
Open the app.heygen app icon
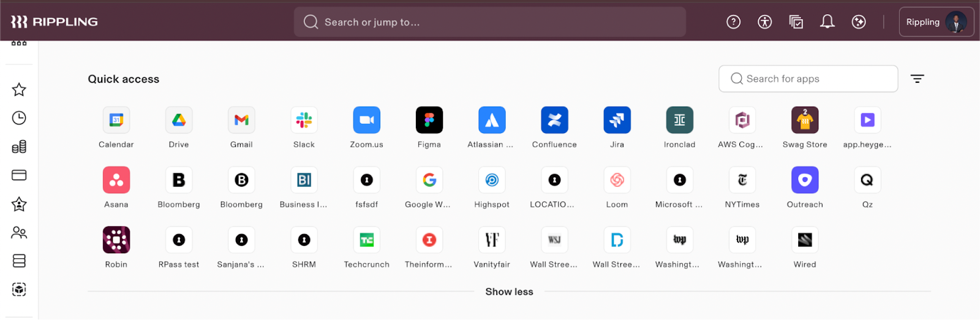(x=867, y=120)
